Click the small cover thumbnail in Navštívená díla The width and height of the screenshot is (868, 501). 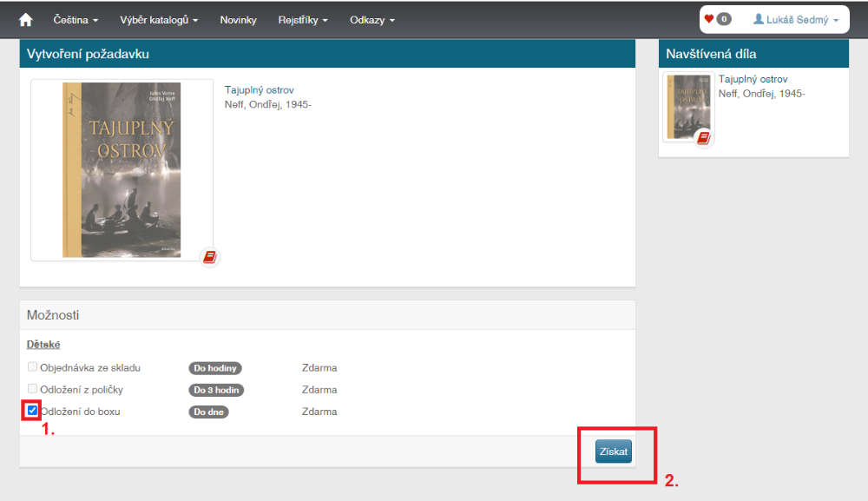(681, 106)
